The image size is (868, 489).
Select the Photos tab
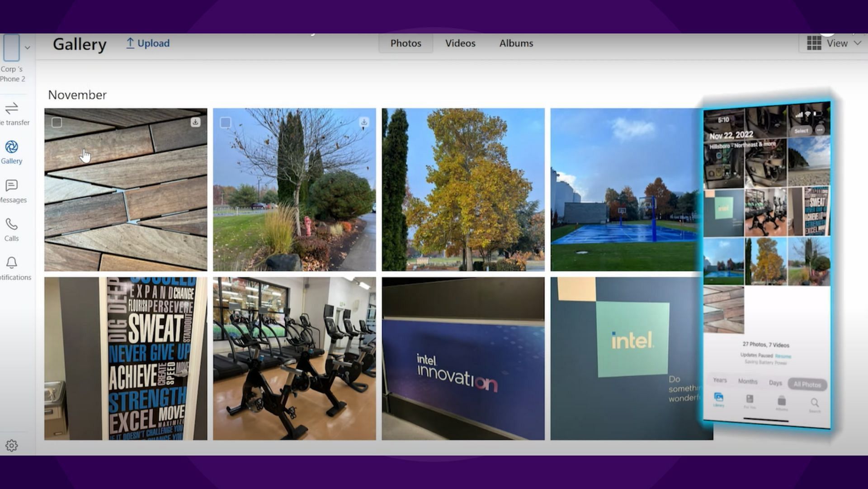click(406, 43)
